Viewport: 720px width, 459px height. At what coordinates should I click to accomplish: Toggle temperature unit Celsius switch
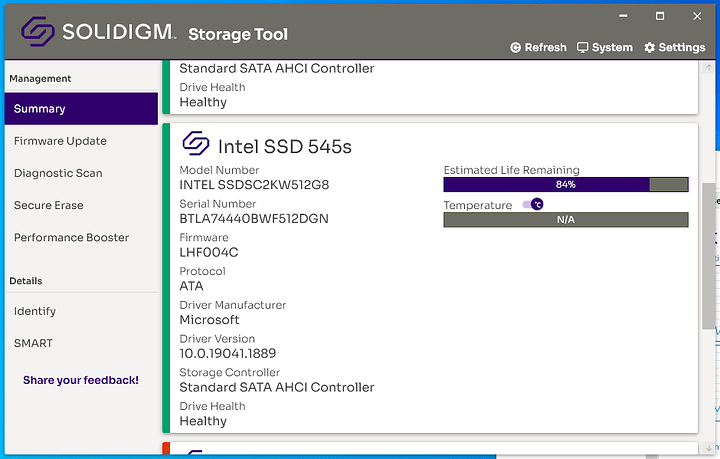coord(533,204)
